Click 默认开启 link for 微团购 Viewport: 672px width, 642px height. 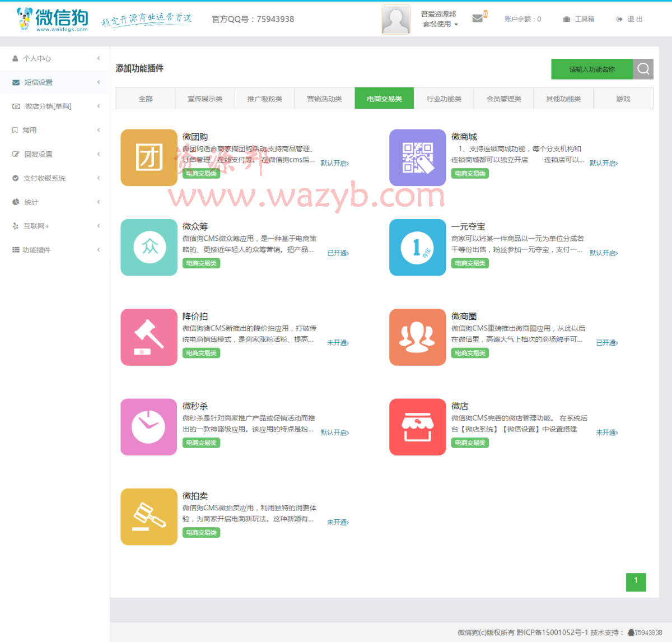tap(335, 163)
